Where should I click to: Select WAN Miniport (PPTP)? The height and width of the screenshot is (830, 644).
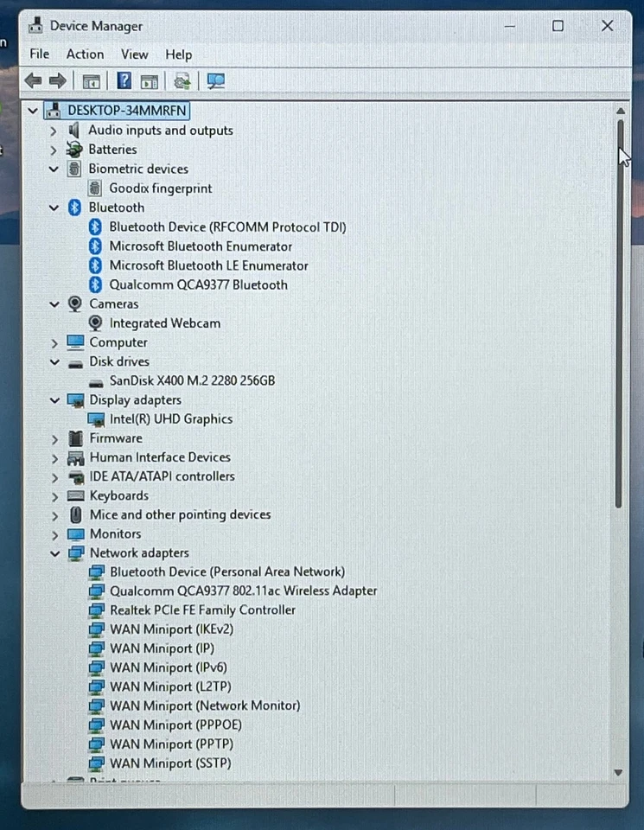pyautogui.click(x=171, y=744)
